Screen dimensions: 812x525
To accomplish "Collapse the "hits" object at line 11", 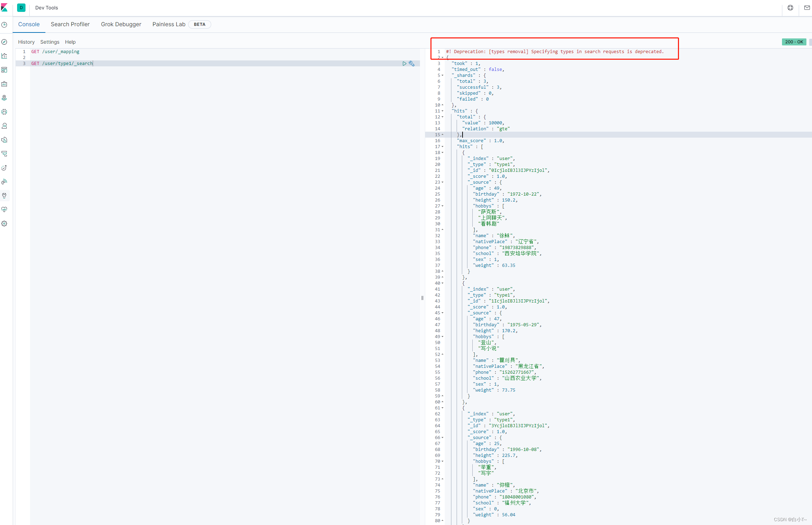I will (x=443, y=111).
